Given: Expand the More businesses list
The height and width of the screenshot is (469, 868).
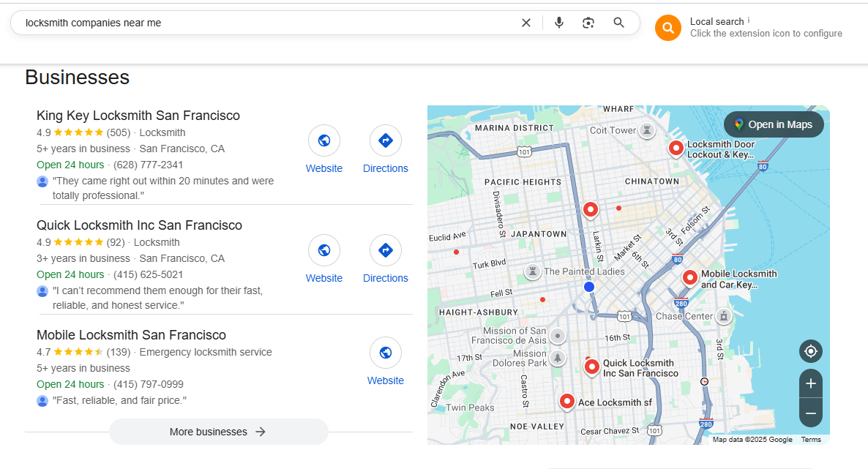Looking at the screenshot, I should coord(218,432).
